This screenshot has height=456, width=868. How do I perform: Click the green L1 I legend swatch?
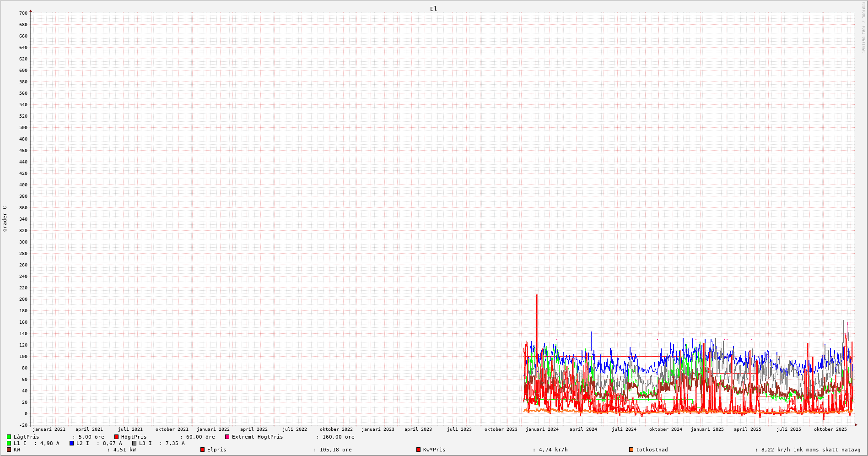pos(9,443)
